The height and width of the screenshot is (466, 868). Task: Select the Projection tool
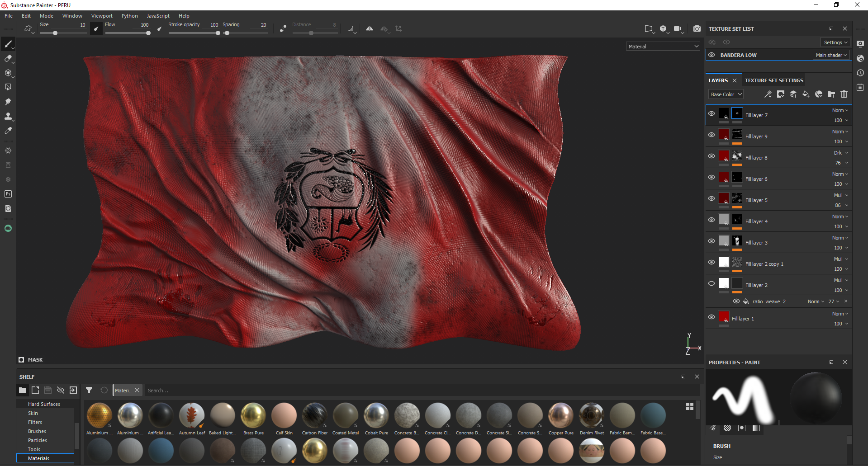click(x=8, y=73)
